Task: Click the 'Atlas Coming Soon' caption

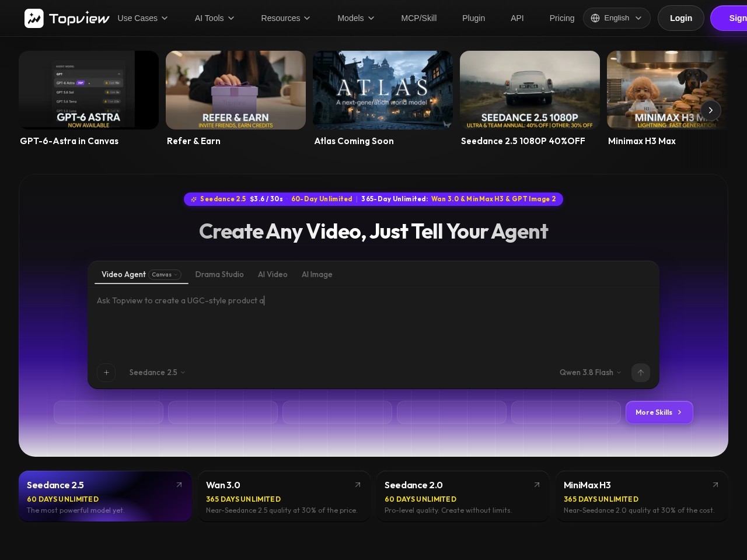Action: (354, 141)
